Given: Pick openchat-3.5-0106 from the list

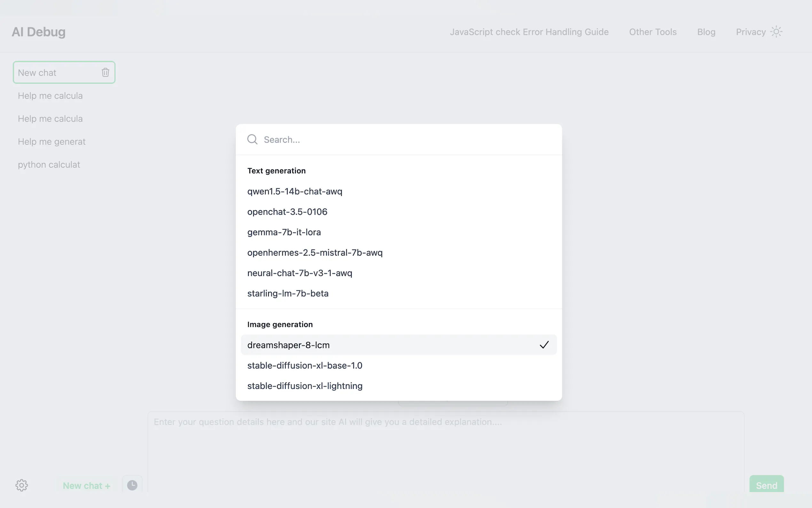Looking at the screenshot, I should [287, 212].
